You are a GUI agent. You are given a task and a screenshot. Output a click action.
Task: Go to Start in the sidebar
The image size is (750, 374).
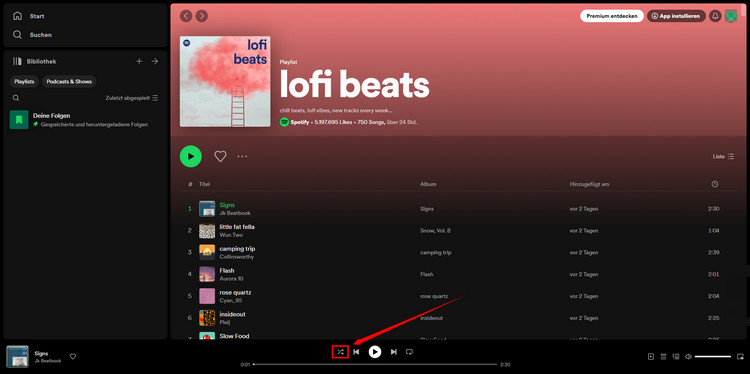[x=29, y=16]
